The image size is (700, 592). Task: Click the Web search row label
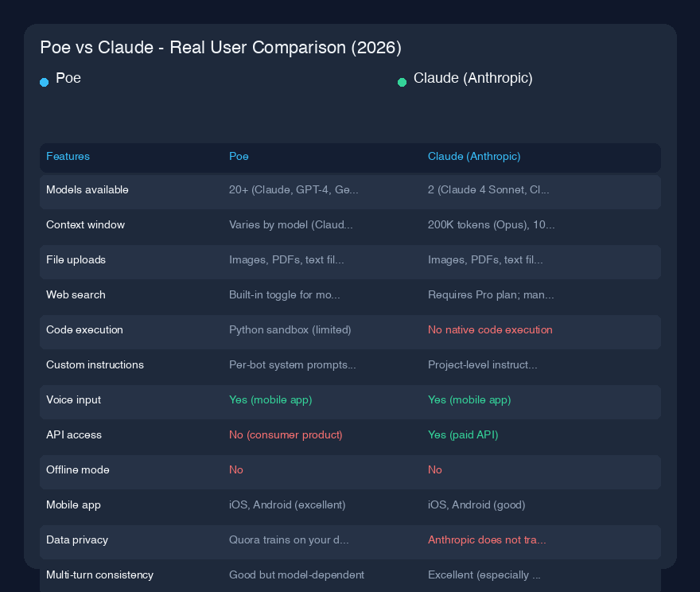click(x=76, y=294)
